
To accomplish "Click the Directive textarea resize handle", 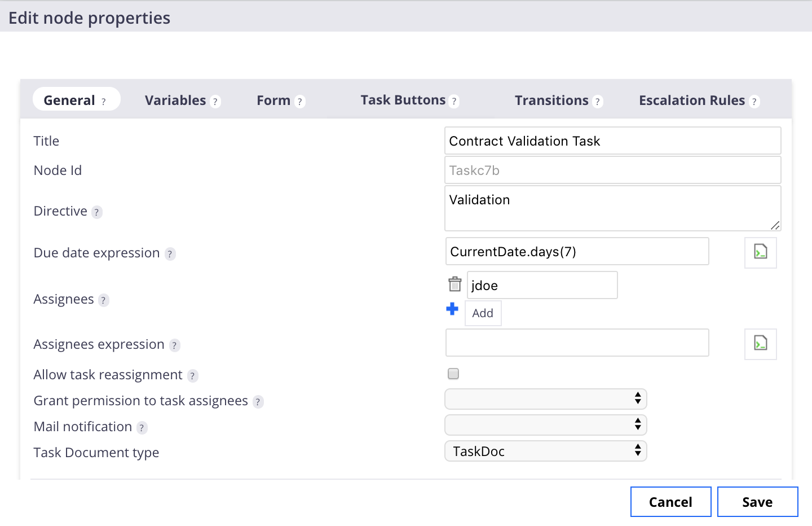I will 775,225.
